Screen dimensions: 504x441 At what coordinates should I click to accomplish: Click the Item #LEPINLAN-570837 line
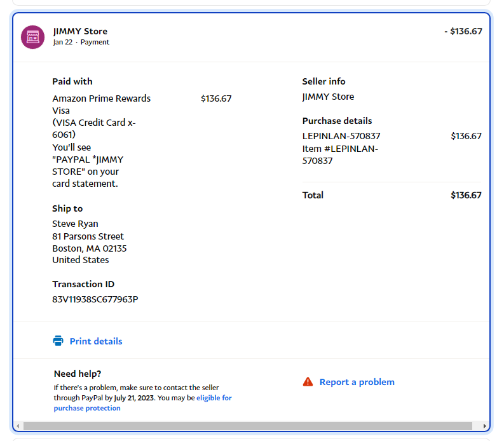340,154
